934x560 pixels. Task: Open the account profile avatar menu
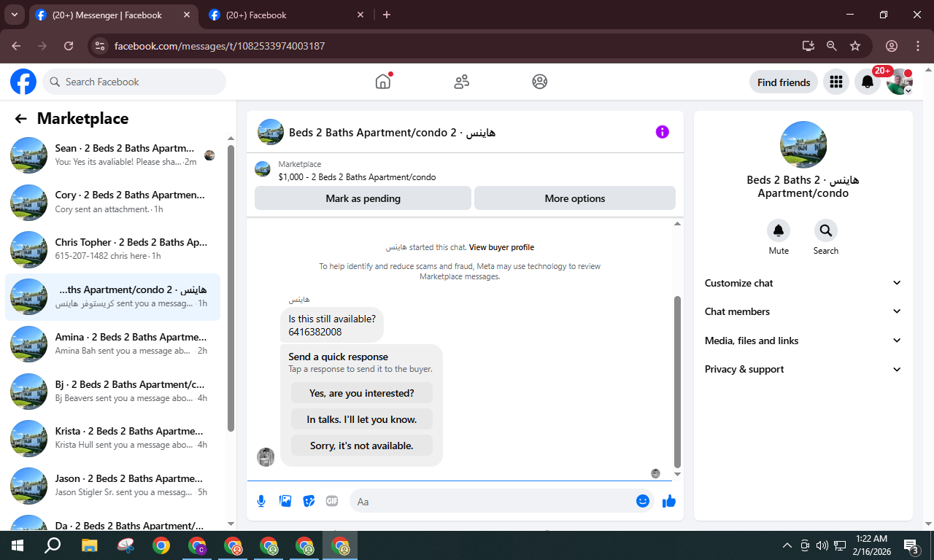click(900, 82)
